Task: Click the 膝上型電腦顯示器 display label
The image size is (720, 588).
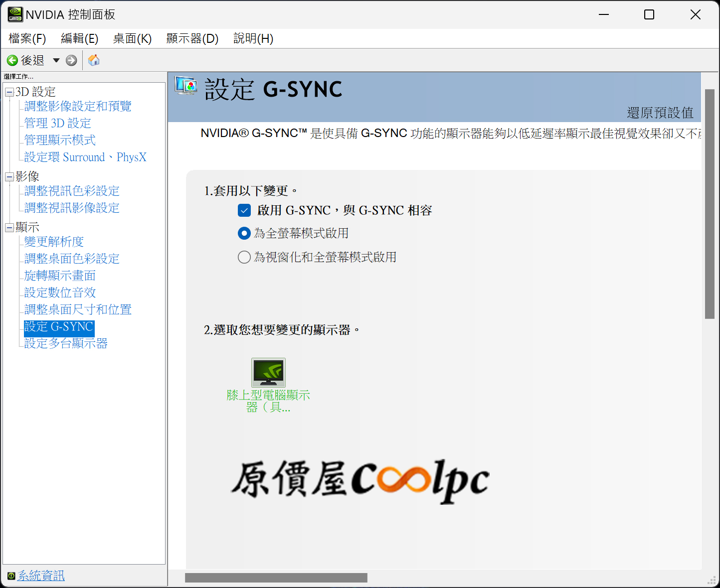Action: coord(268,401)
